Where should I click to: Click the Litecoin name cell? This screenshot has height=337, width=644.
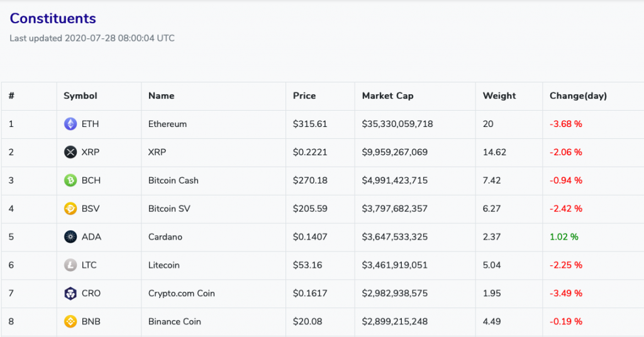164,265
